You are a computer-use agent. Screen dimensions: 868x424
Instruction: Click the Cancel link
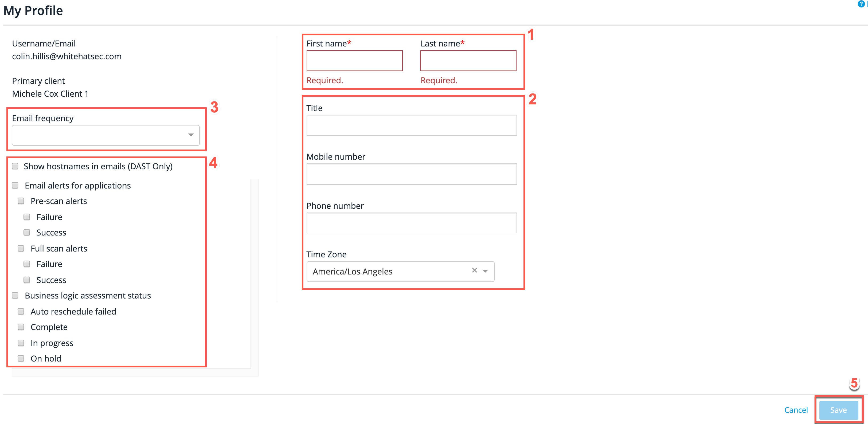pos(799,410)
